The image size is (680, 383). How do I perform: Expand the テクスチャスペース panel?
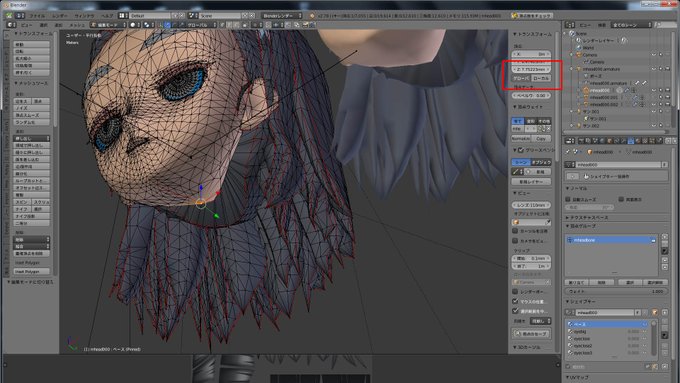pyautogui.click(x=588, y=217)
